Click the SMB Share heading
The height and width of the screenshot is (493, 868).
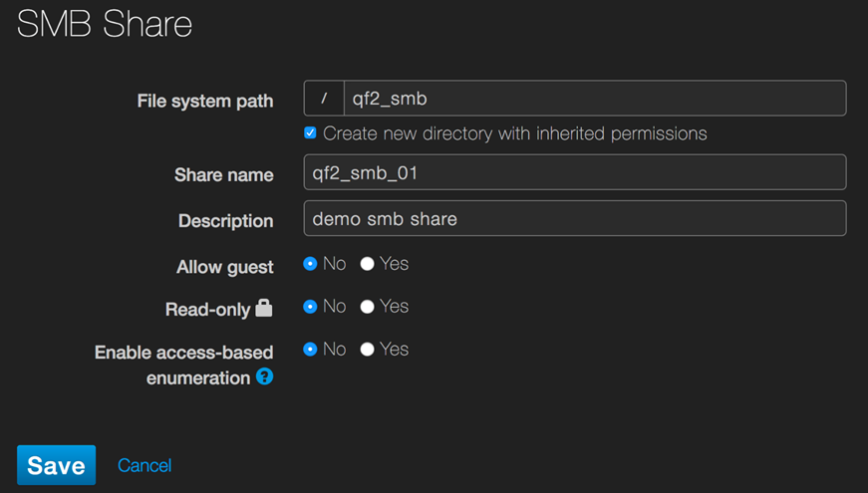click(105, 25)
